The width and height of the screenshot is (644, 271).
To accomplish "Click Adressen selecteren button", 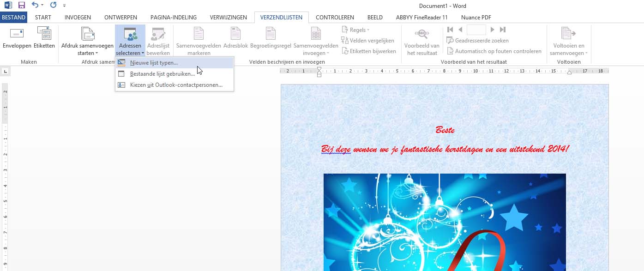I will pyautogui.click(x=130, y=41).
